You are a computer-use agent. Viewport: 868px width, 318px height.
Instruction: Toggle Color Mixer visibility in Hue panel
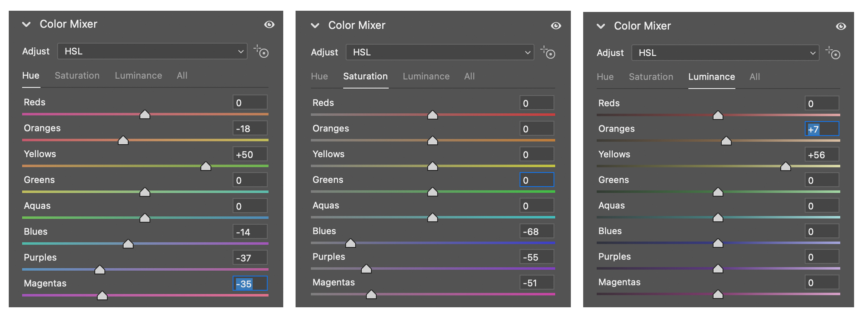(x=269, y=25)
